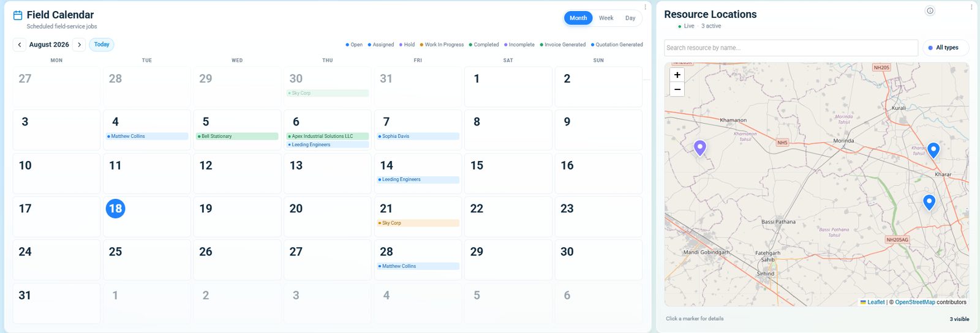Open the Matthew Collins job on August 4
This screenshot has width=980, height=333.
click(147, 137)
